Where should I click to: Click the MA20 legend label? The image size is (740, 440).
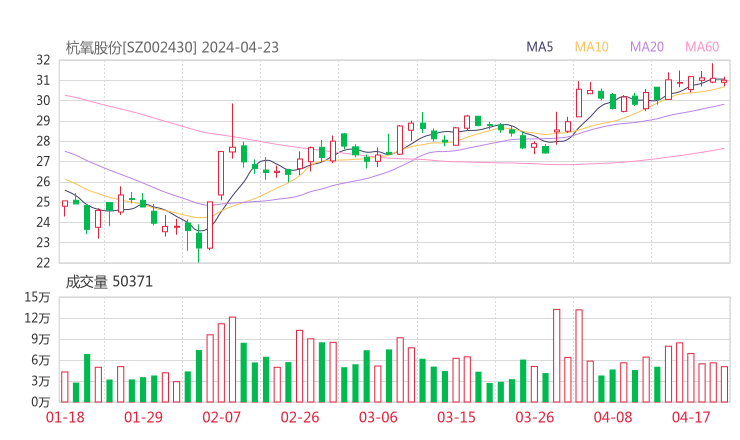tap(647, 47)
